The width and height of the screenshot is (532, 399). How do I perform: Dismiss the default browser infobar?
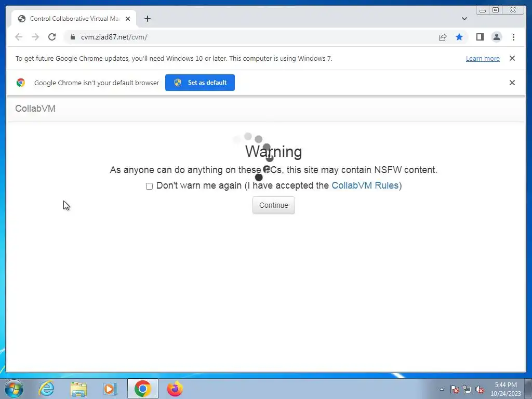pyautogui.click(x=512, y=83)
